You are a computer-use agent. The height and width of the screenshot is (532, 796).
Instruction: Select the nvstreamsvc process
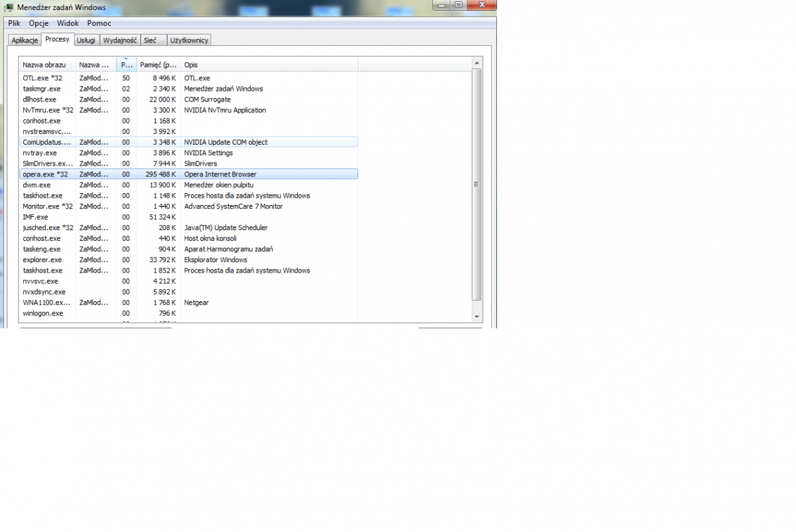pyautogui.click(x=188, y=131)
